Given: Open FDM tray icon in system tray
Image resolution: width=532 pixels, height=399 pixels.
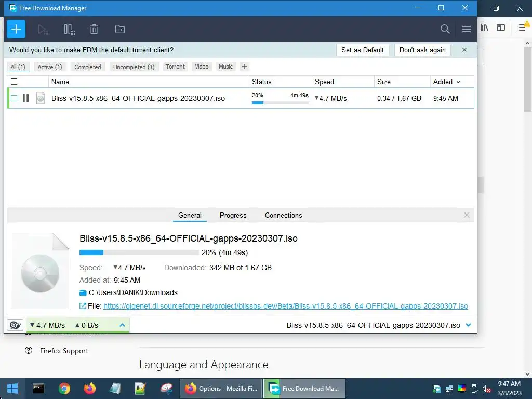Looking at the screenshot, I should 437,389.
